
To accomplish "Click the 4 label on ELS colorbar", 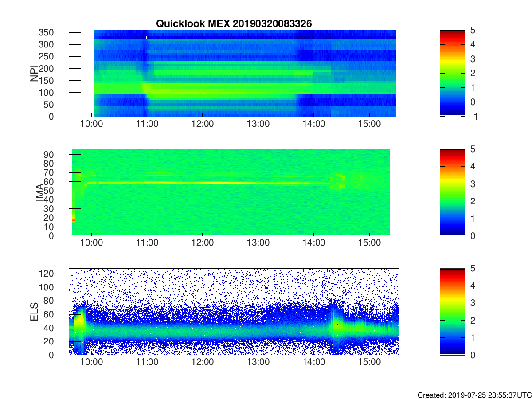I will (x=473, y=286).
